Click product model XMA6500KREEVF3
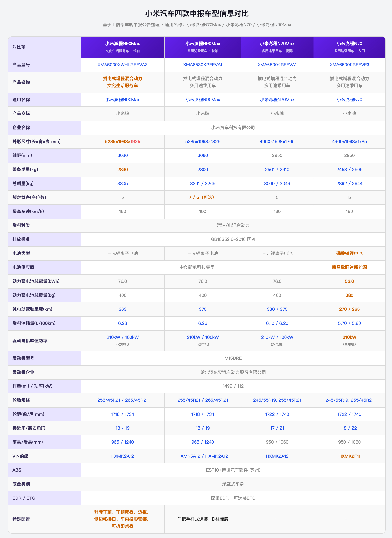The width and height of the screenshot is (392, 538). [x=349, y=65]
